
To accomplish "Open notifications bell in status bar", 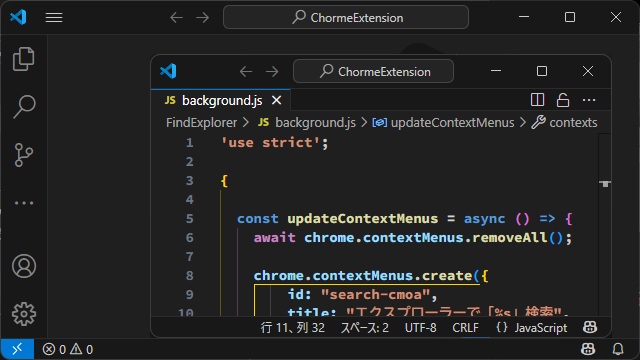I will (x=618, y=349).
